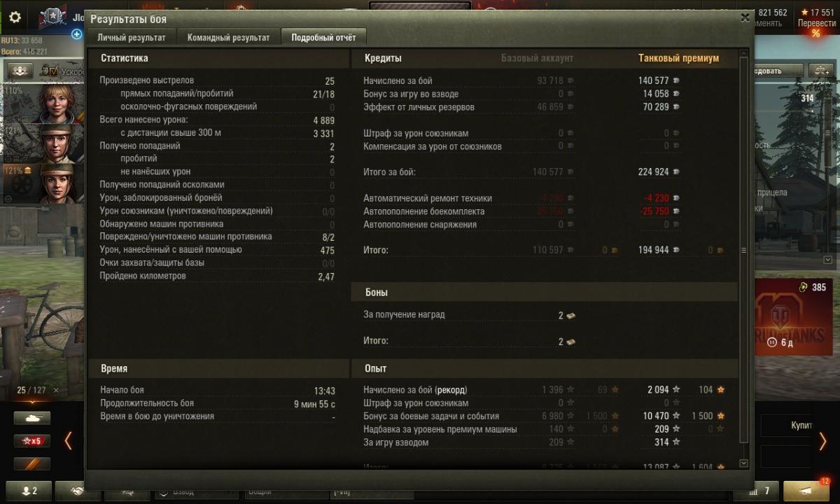
Task: Select the tank type filter icon
Action: point(32,418)
